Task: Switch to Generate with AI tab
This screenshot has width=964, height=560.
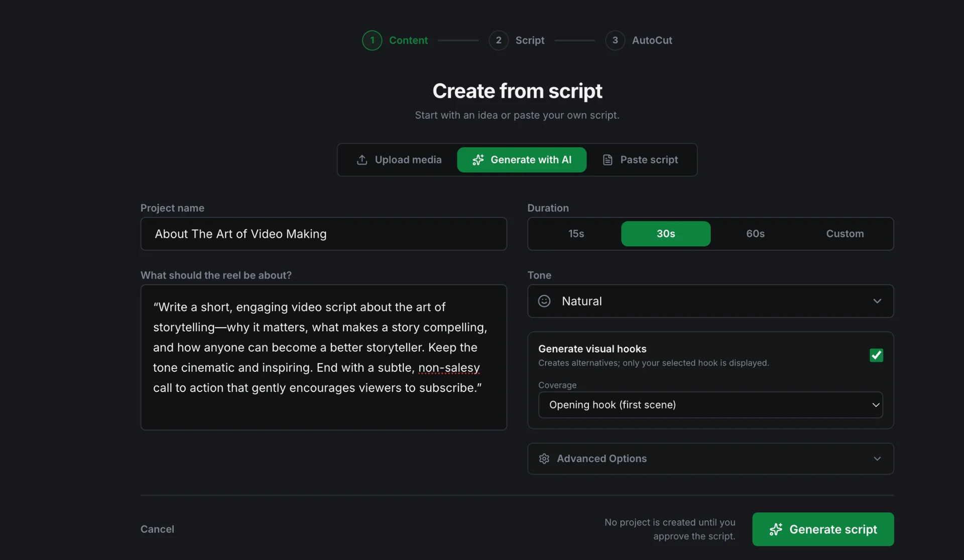Action: point(522,160)
